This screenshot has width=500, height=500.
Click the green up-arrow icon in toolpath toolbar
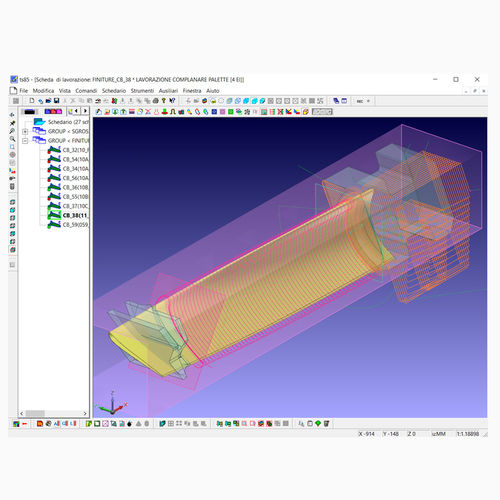123,112
